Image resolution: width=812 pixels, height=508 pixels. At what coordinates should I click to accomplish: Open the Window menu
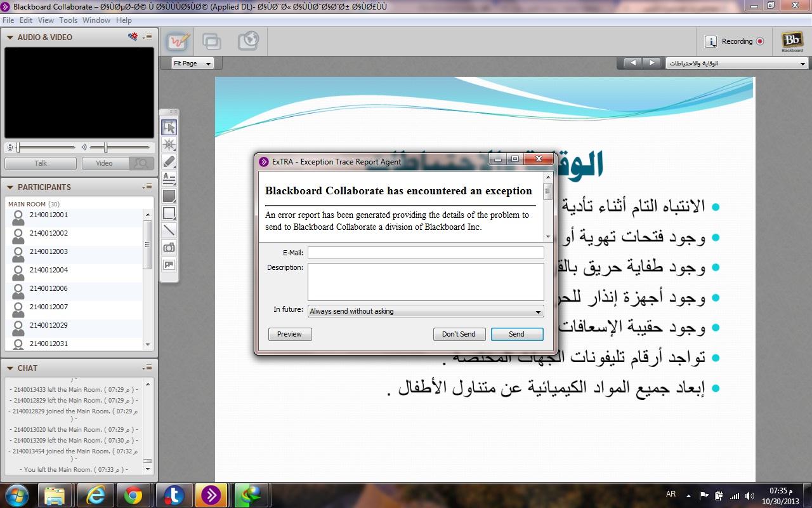pos(96,20)
